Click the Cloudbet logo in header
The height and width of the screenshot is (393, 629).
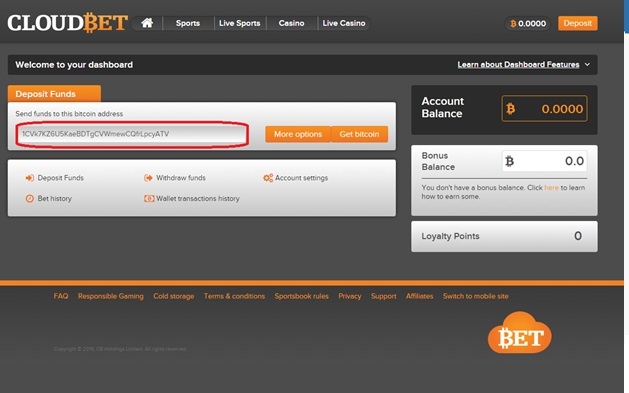coord(67,22)
